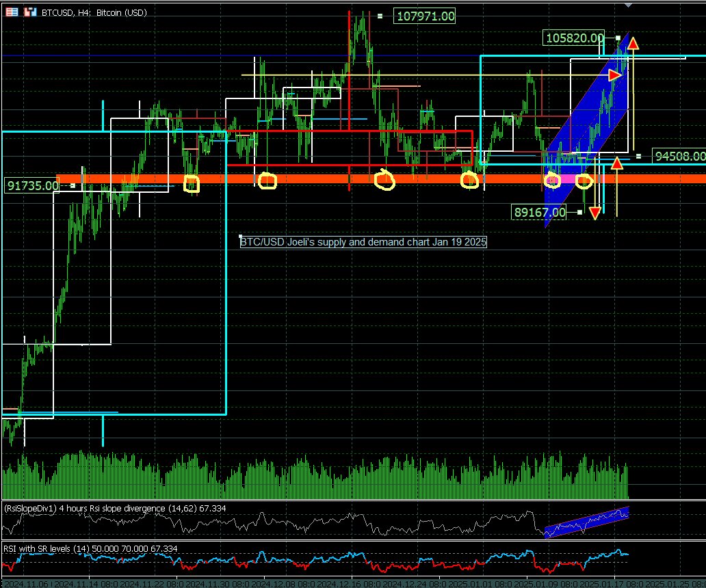The height and width of the screenshot is (588, 706).
Task: Select the 89167.00 price label
Action: point(540,213)
